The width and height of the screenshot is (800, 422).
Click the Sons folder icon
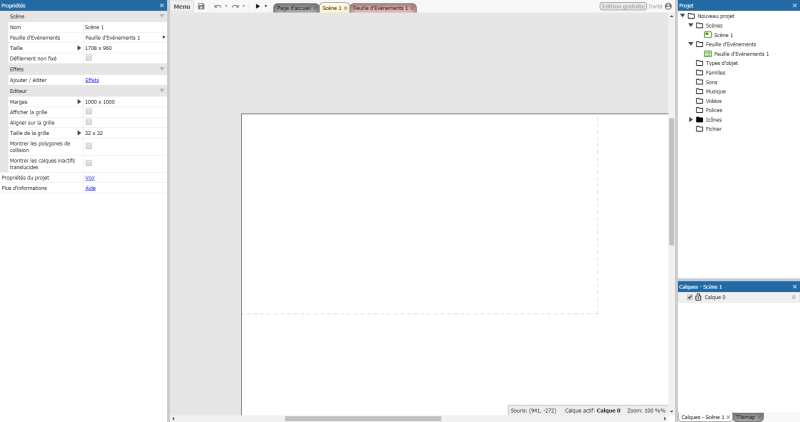(x=698, y=82)
